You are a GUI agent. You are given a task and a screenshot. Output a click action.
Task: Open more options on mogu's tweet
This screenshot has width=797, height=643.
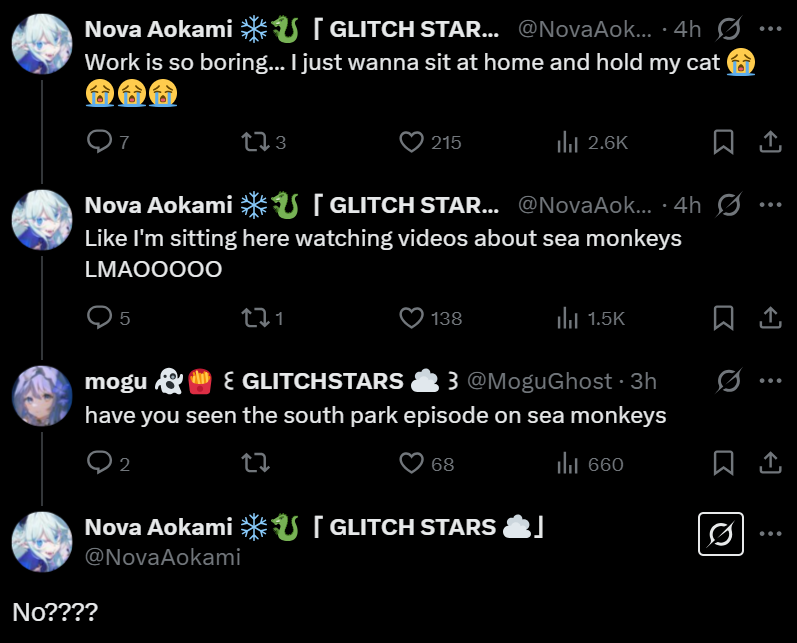pos(770,381)
